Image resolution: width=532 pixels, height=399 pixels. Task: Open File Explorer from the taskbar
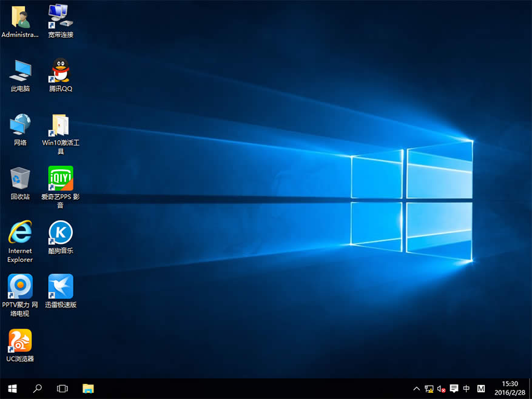click(x=88, y=388)
